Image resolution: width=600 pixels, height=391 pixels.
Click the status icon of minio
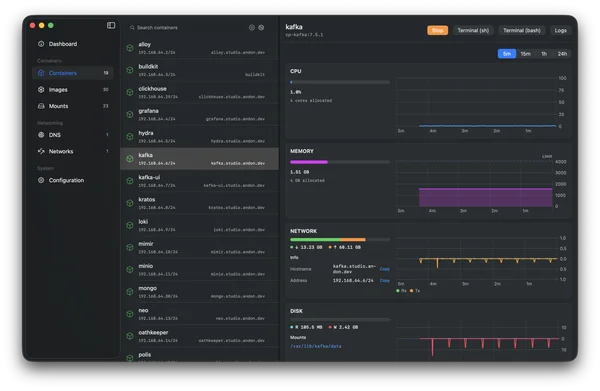coord(130,270)
